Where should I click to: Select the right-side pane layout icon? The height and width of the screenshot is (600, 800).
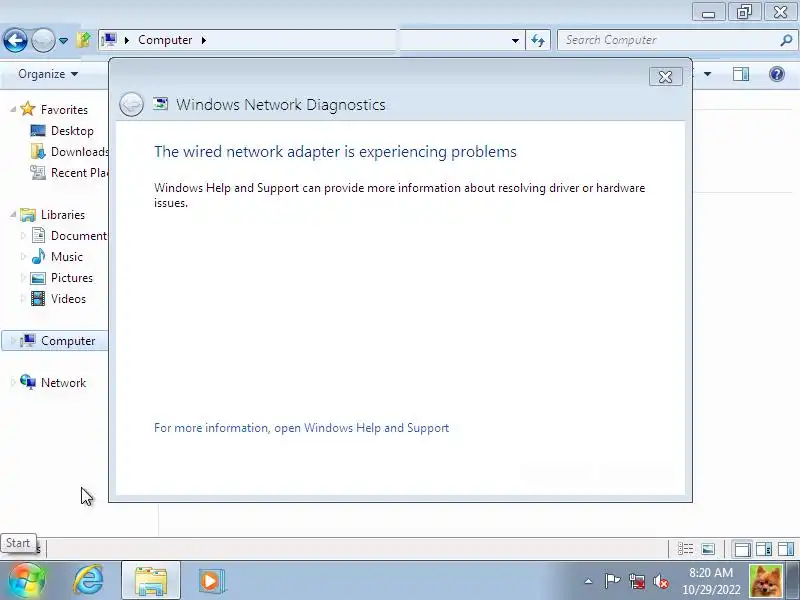pos(764,549)
